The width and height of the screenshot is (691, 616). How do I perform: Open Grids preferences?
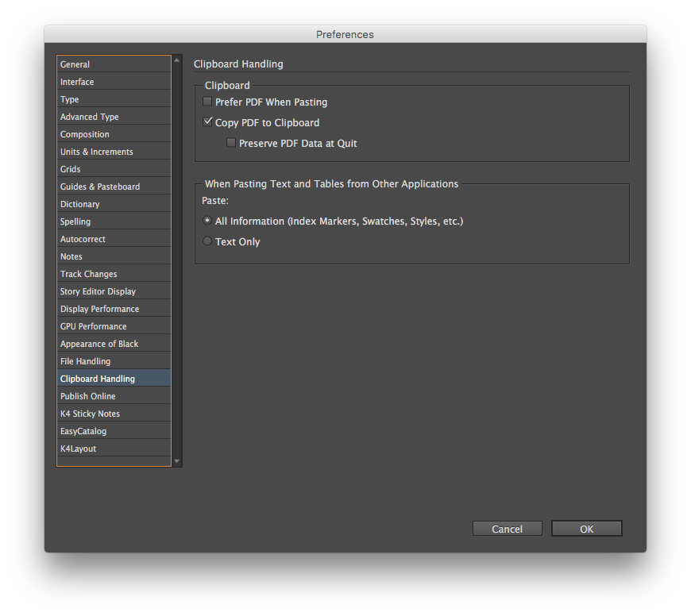pyautogui.click(x=114, y=169)
